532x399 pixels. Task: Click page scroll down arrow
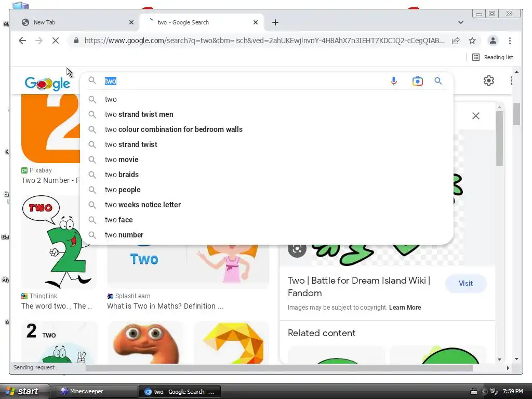[x=516, y=359]
